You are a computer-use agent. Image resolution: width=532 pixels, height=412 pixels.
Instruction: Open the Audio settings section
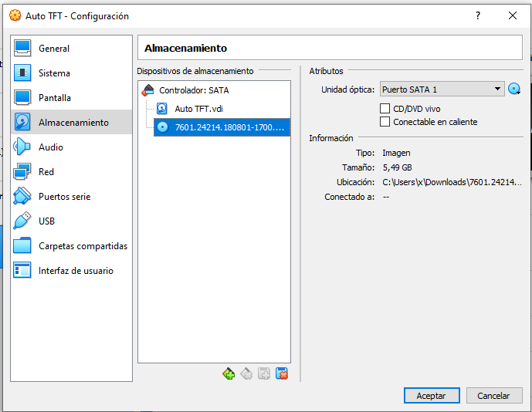[x=51, y=147]
